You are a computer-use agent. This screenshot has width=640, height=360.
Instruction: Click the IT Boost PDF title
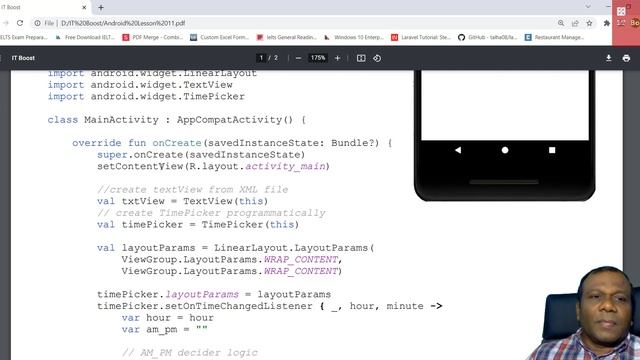pos(23,58)
